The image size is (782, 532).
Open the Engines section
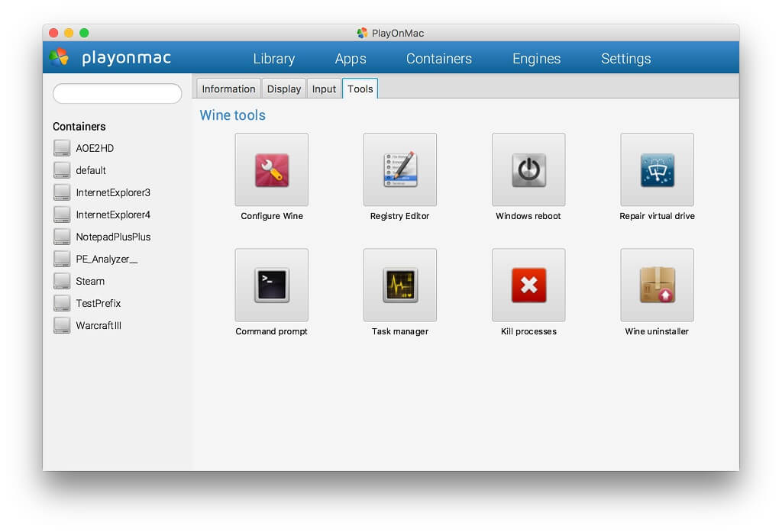(x=537, y=58)
